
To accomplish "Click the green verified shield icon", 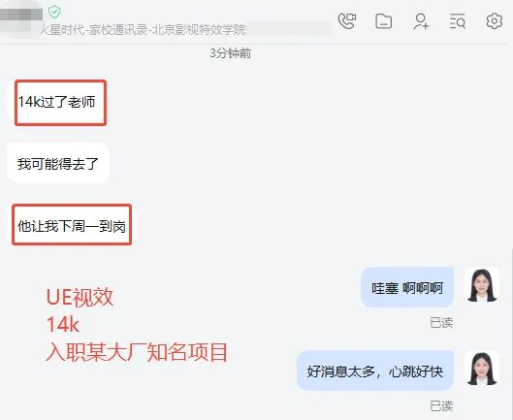I will (x=54, y=12).
